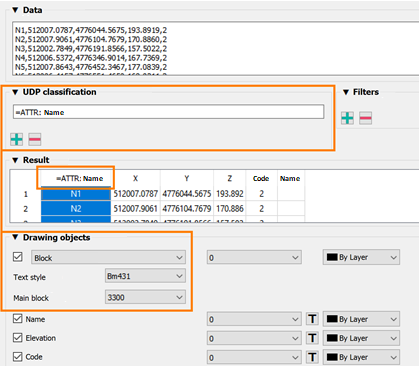The image size is (419, 366).
Task: Click the N3 data line in Data box
Action: 91,49
